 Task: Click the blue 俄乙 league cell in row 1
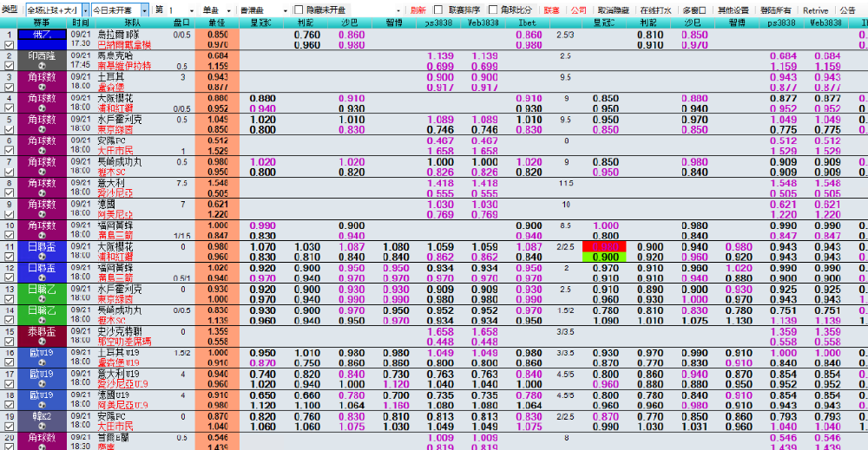click(42, 35)
